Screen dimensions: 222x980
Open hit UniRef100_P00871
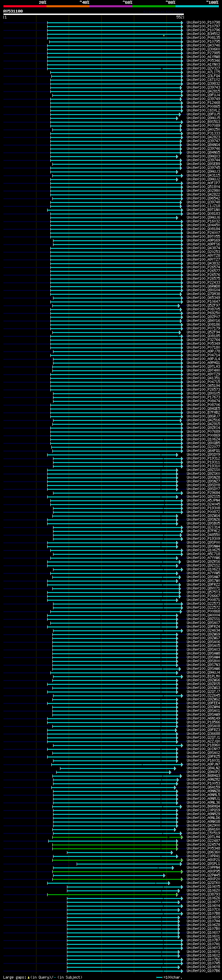(x=203, y=600)
